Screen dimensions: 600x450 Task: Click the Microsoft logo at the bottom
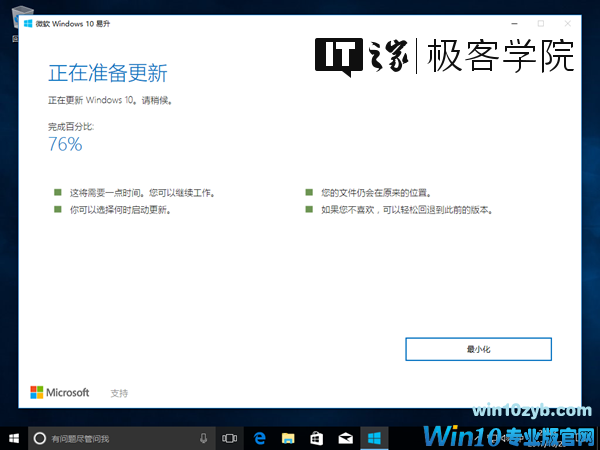click(x=60, y=392)
